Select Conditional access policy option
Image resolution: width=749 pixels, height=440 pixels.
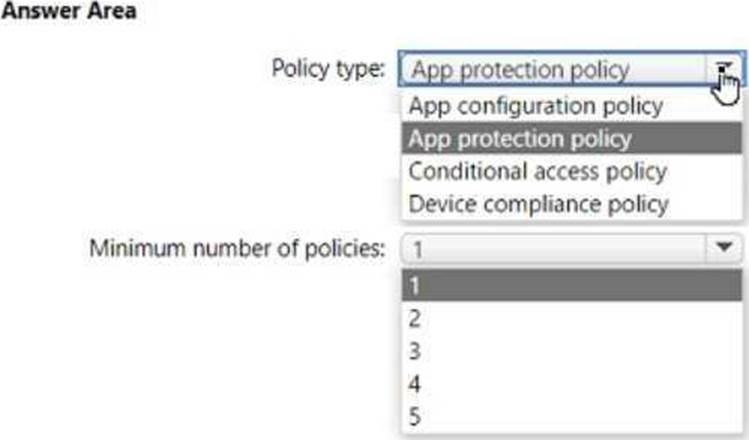click(x=537, y=171)
